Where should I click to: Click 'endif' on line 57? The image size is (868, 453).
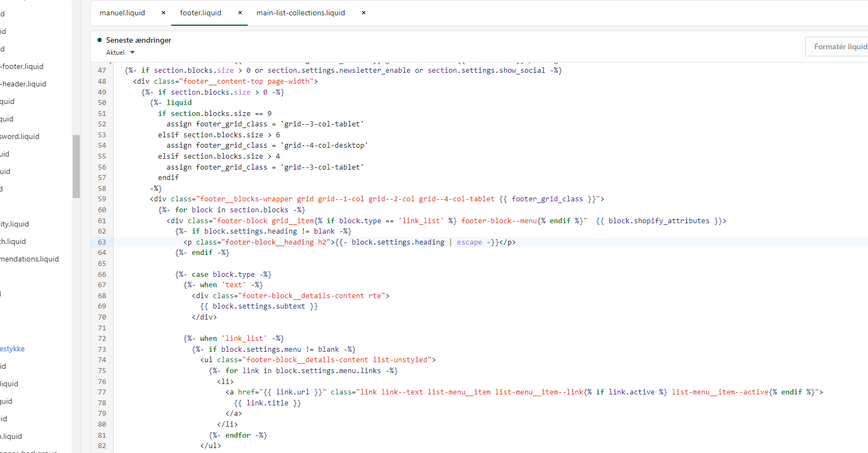(x=168, y=178)
